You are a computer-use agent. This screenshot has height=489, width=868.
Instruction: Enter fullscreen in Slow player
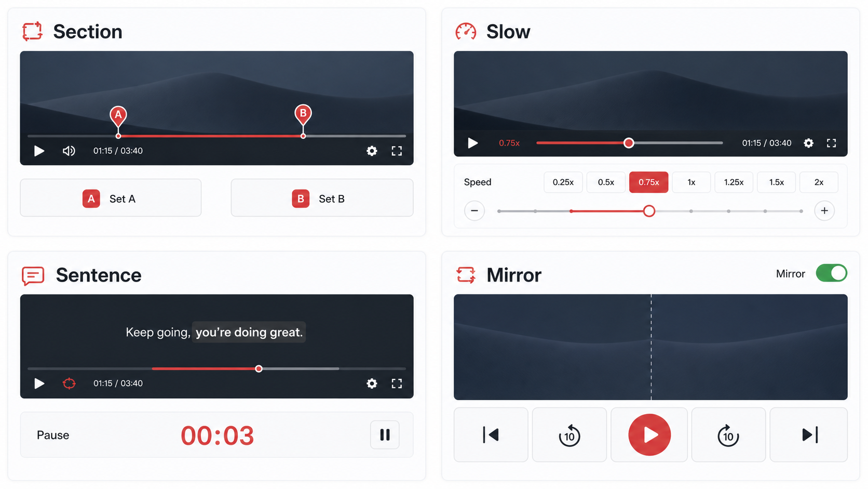[831, 143]
